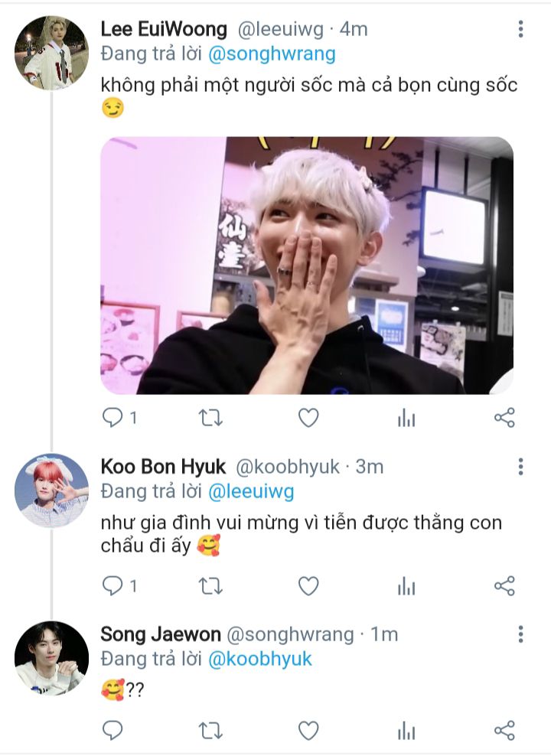Open more options on Lee EuiWoong's tweet
The height and width of the screenshot is (756, 551).
tap(520, 30)
